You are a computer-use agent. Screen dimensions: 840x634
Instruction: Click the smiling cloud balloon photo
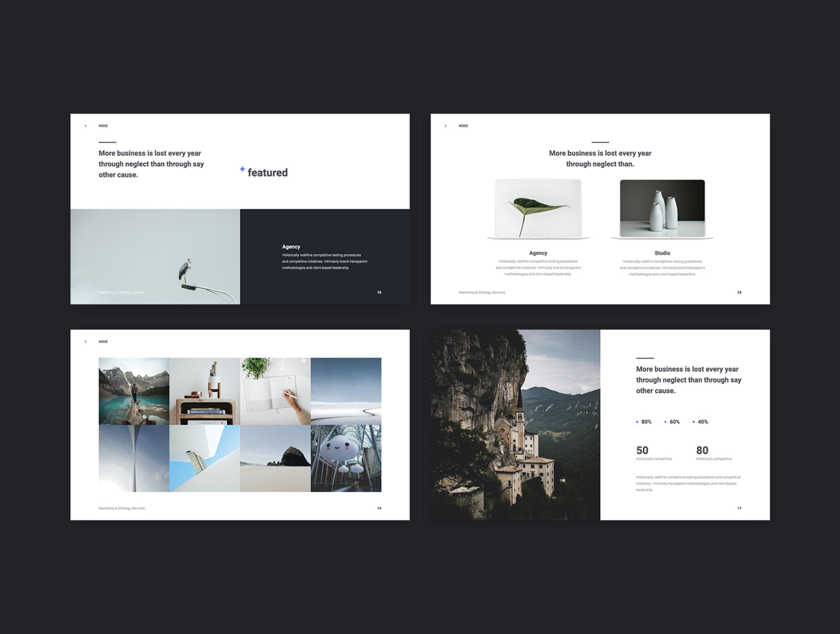pyautogui.click(x=346, y=458)
